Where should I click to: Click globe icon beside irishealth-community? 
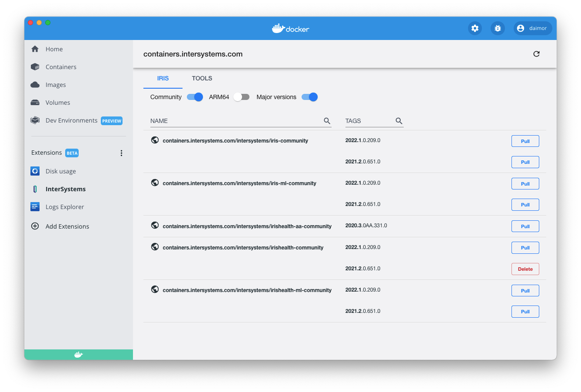coord(155,247)
